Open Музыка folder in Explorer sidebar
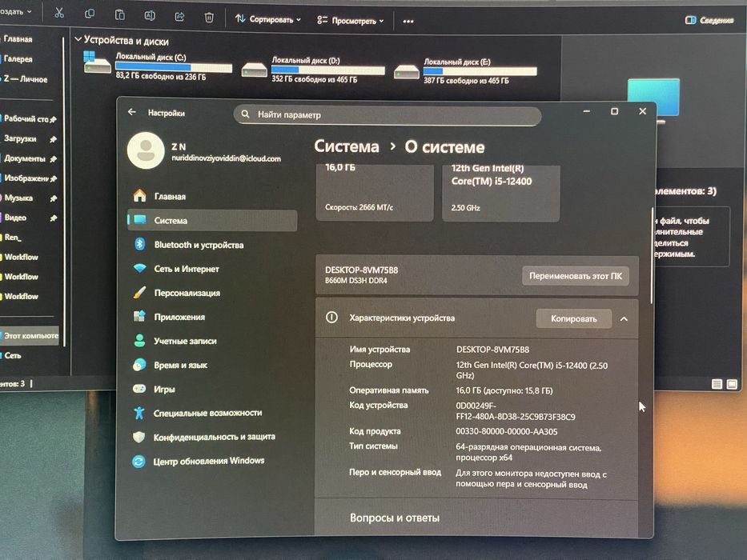Viewport: 747px width, 560px height. click(18, 198)
